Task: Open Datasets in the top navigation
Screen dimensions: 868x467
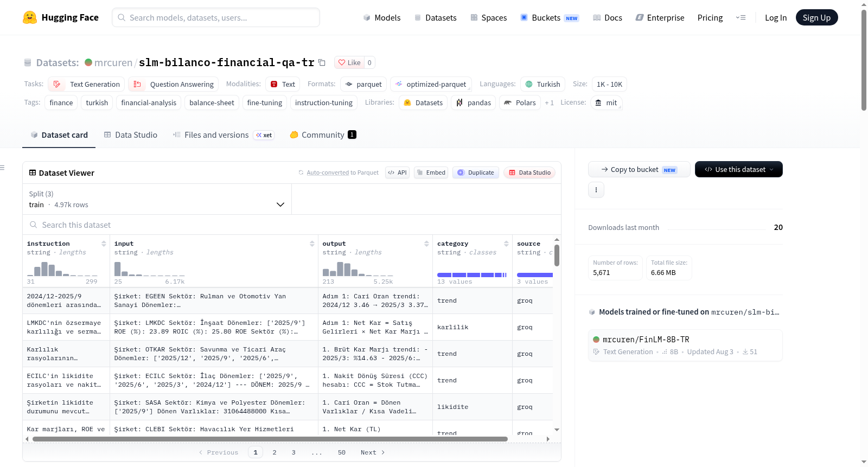Action: click(435, 17)
